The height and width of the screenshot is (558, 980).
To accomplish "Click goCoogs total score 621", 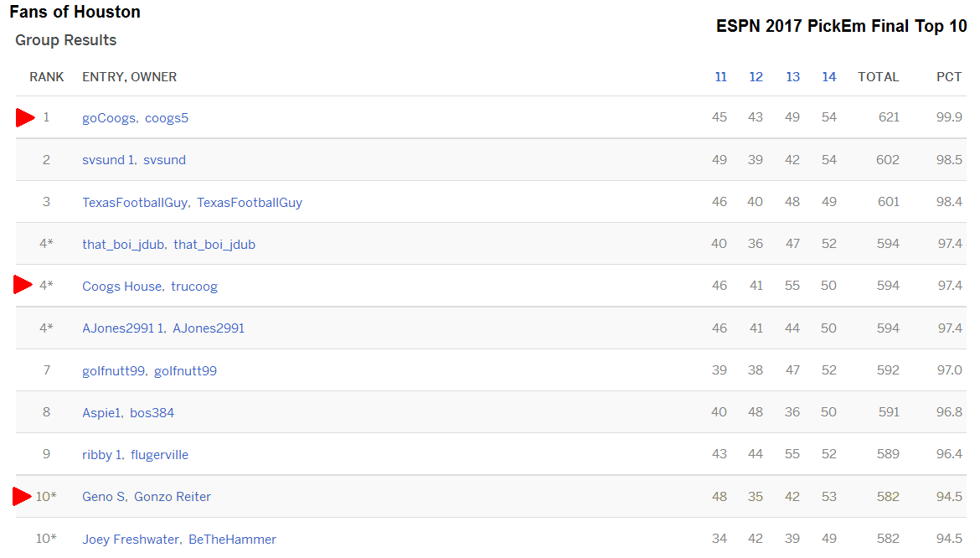I will click(x=889, y=116).
